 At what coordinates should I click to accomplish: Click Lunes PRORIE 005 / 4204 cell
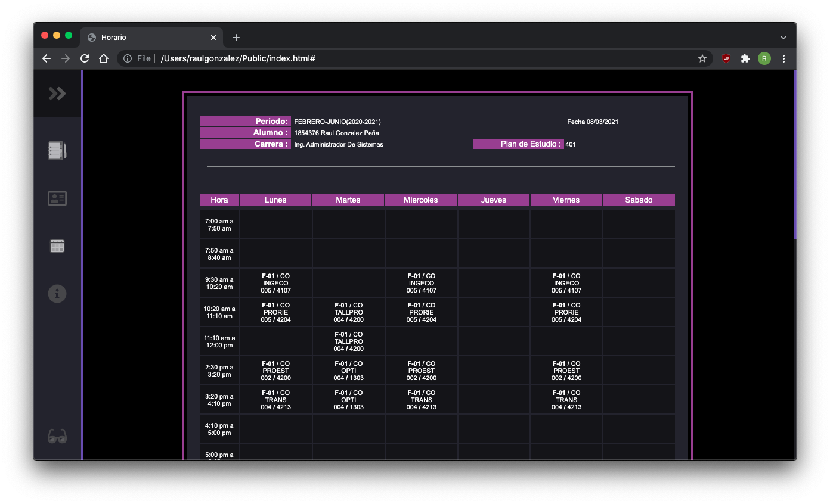point(275,312)
